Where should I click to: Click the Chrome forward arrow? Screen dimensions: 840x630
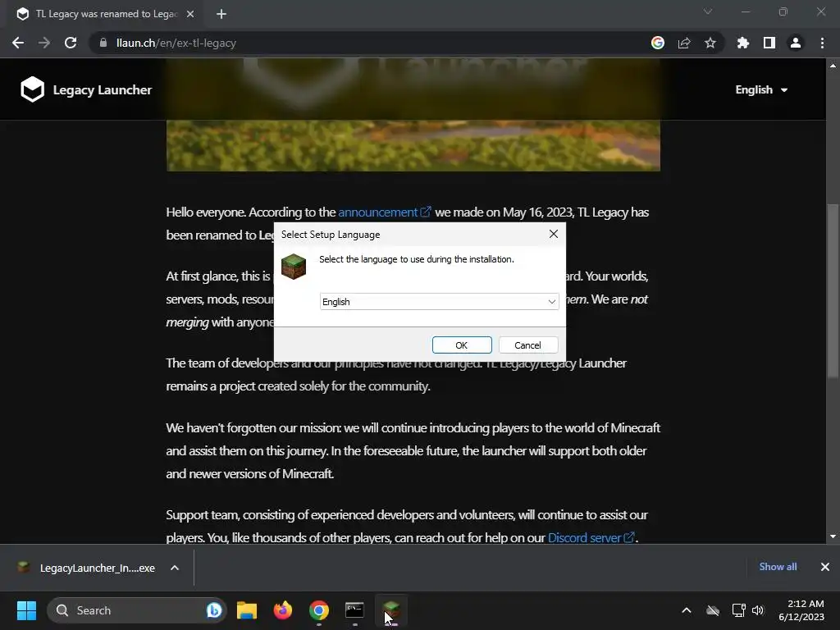pyautogui.click(x=44, y=43)
